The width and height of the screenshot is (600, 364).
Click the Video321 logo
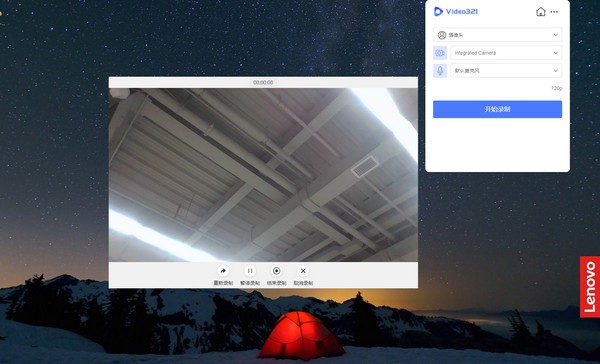pos(456,11)
